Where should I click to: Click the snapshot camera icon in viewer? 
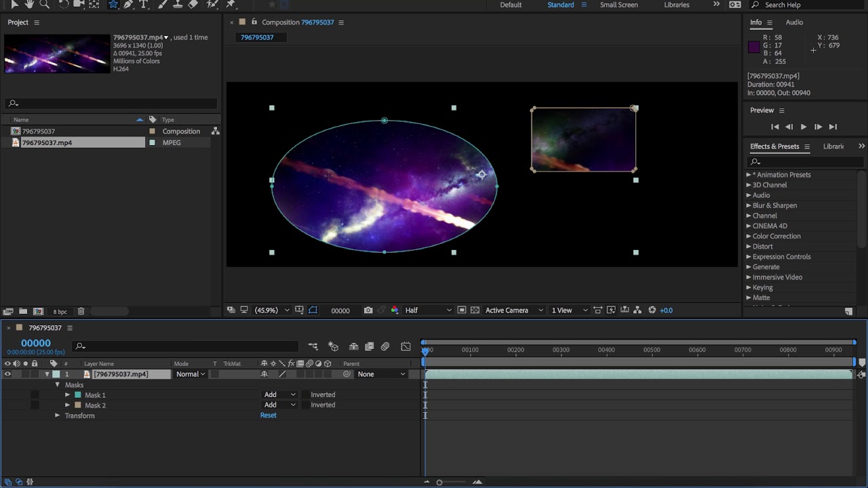(x=368, y=310)
